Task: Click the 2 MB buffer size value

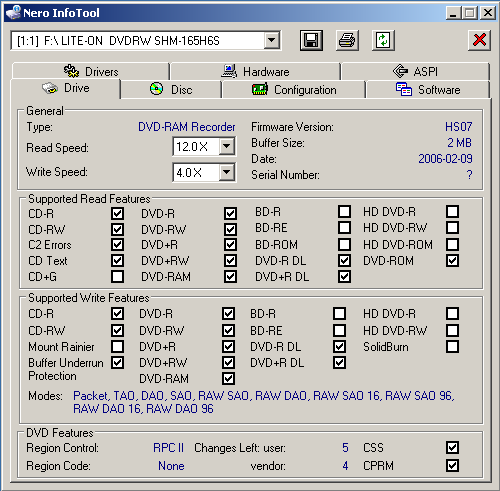Action: 459,143
